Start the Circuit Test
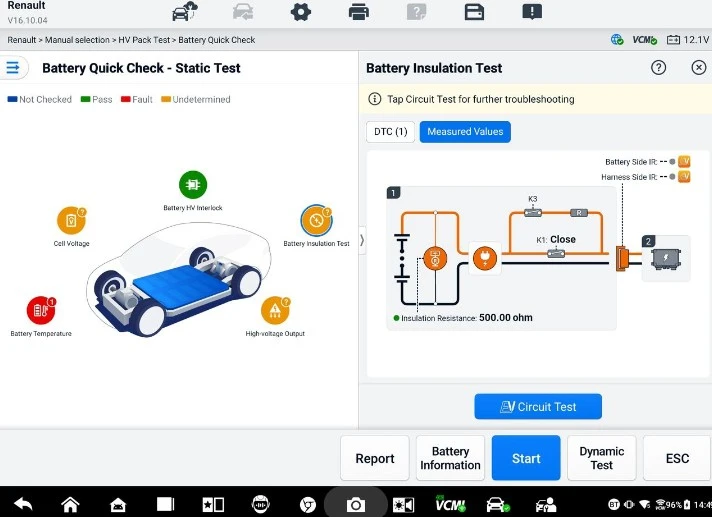 [x=538, y=406]
